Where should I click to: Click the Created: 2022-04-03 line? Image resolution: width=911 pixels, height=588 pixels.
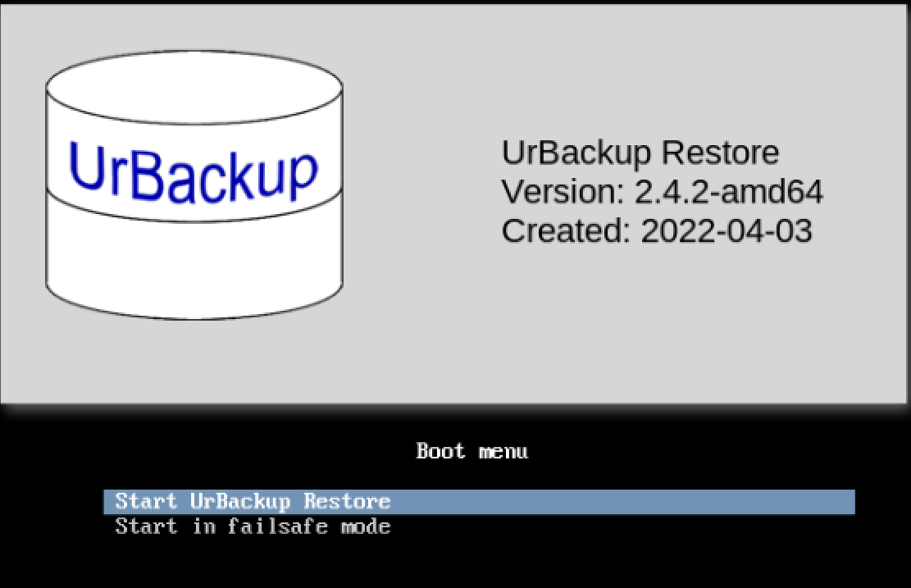[x=657, y=230]
